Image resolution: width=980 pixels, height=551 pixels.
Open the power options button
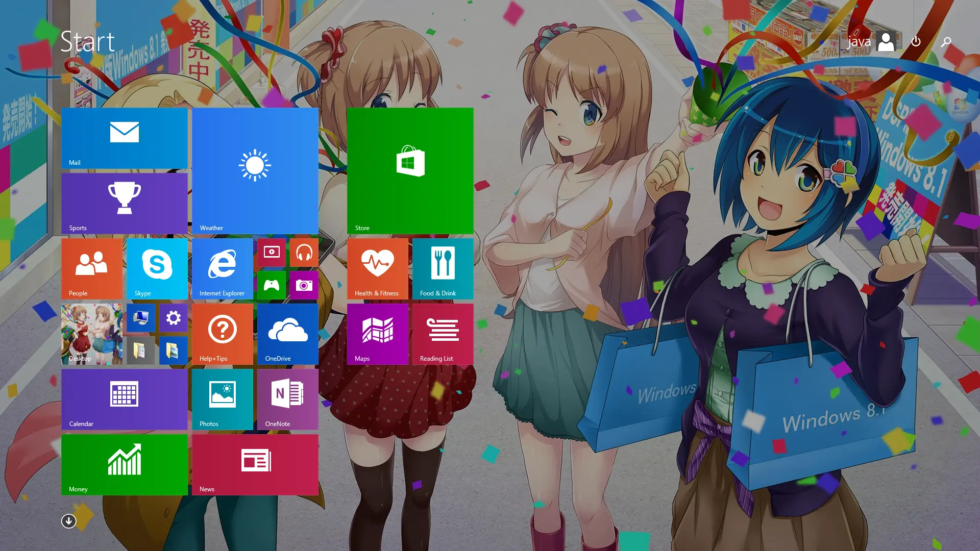pos(916,41)
